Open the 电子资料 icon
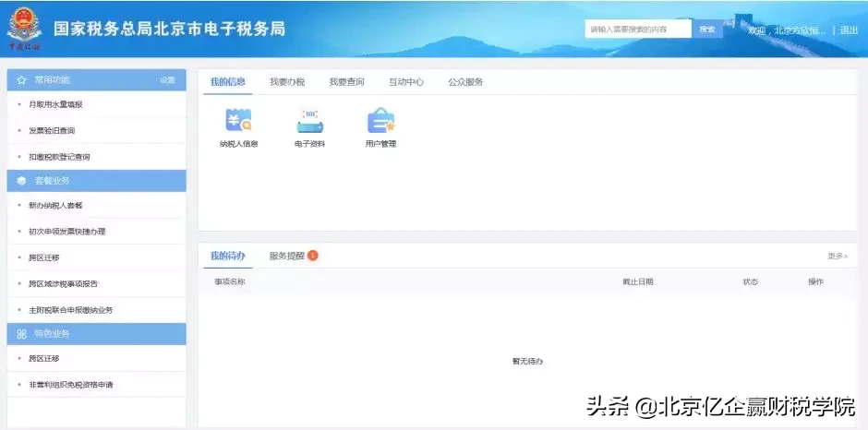 310,128
